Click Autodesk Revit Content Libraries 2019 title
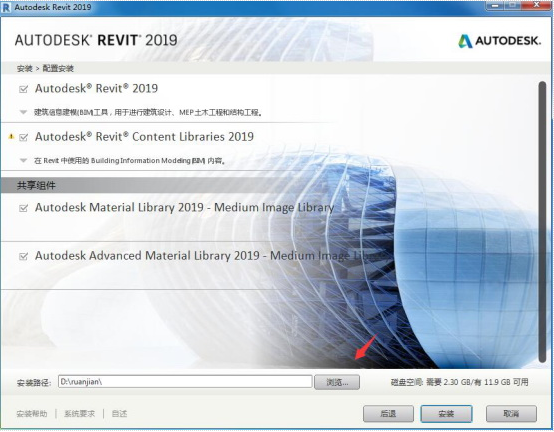The height and width of the screenshot is (432, 554). (x=144, y=137)
